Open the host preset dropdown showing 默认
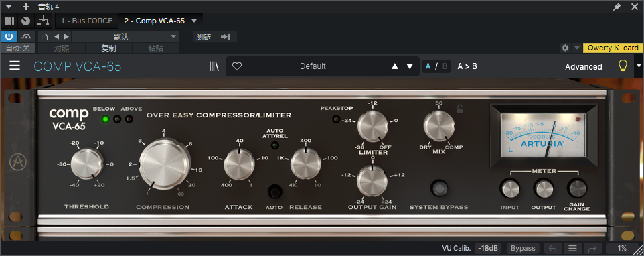Viewport: 644px width, 256px height. click(125, 37)
